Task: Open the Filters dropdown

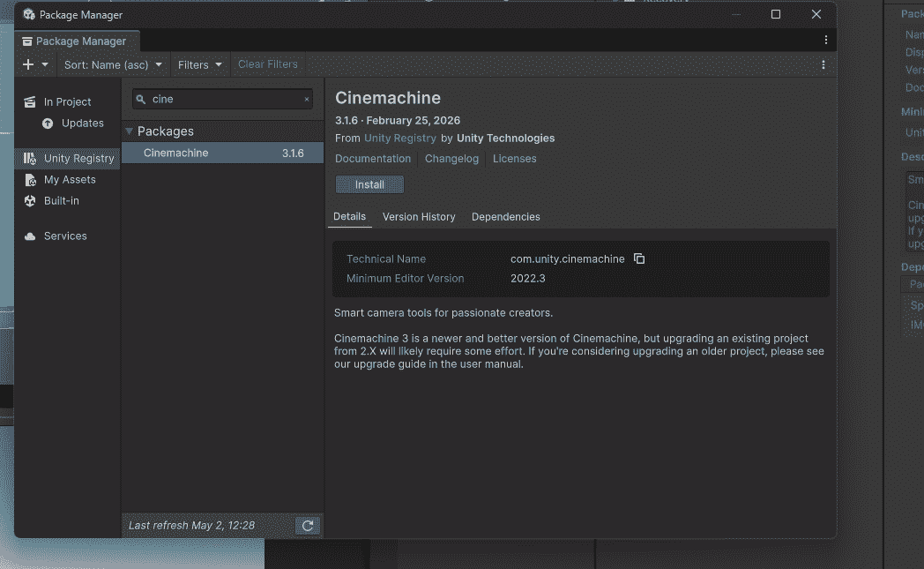Action: (x=200, y=64)
